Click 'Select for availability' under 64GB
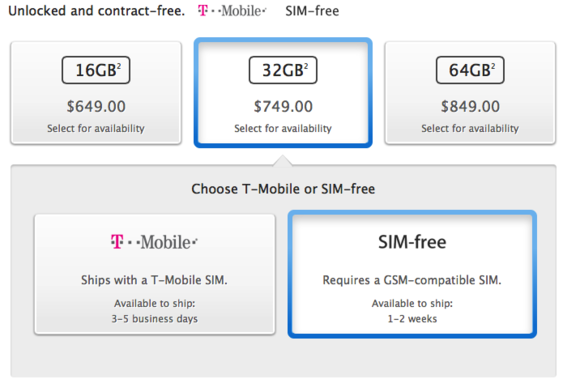 pyautogui.click(x=470, y=128)
